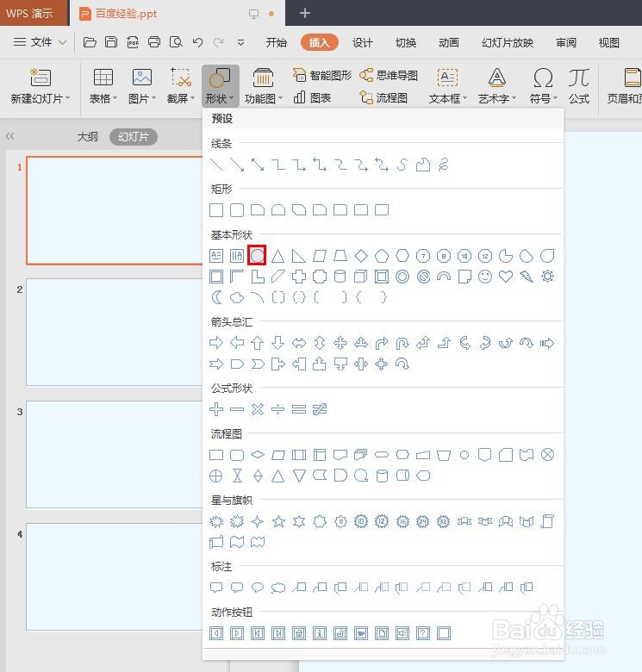Collapse the slide panel with double chevron
This screenshot has width=642, height=672.
click(x=9, y=136)
